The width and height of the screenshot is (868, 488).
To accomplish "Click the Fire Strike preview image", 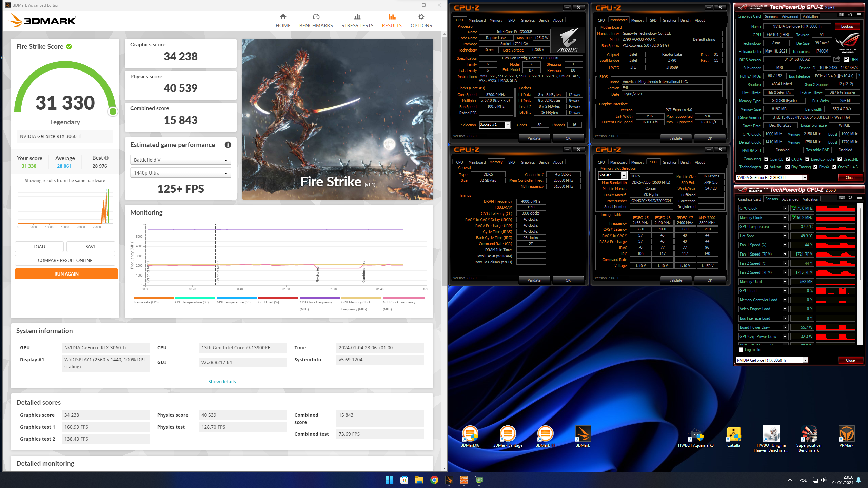I will [x=337, y=119].
